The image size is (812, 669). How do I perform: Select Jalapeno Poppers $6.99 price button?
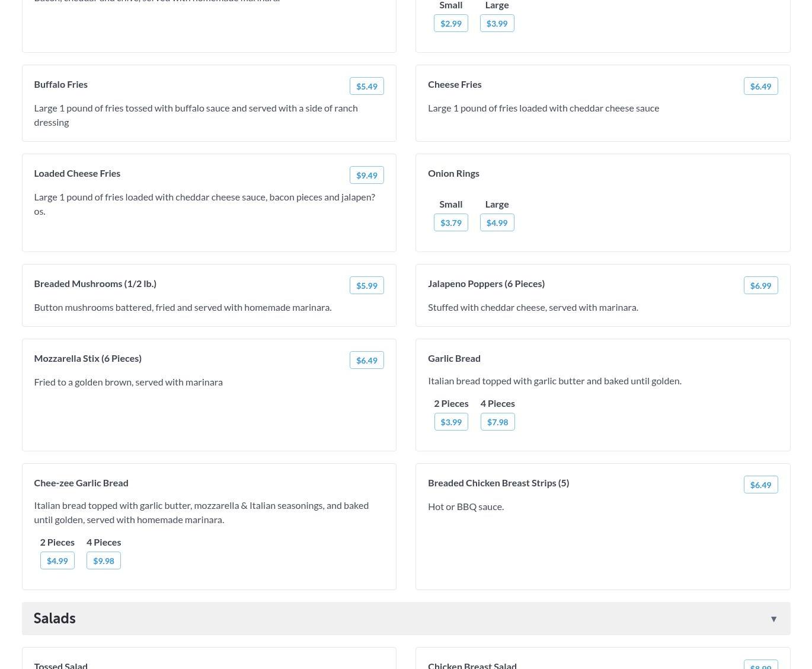[760, 285]
